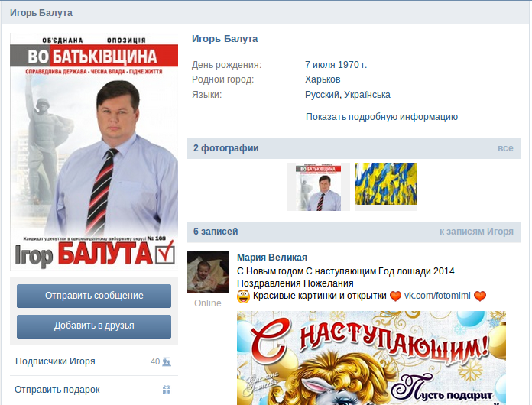Open Мария Великая's profile name link
This screenshot has height=405, width=532.
pos(272,258)
